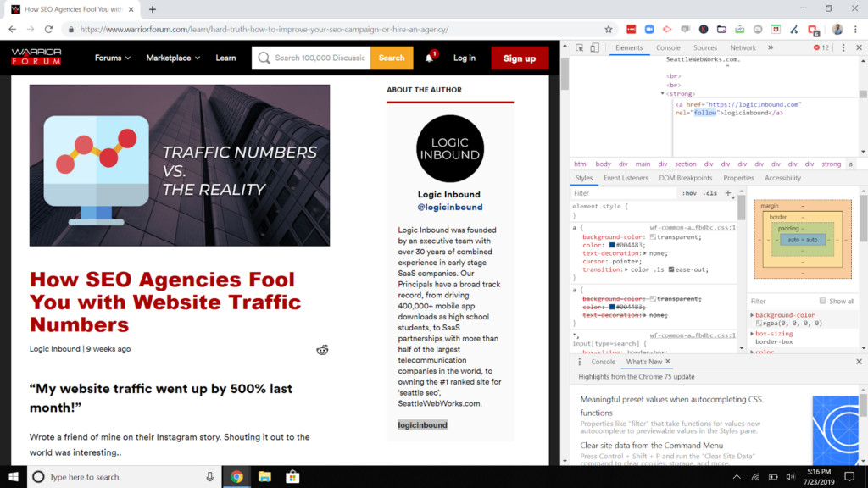Click the orange Search button
Image resolution: width=868 pixels, height=488 pixels.
[x=392, y=58]
